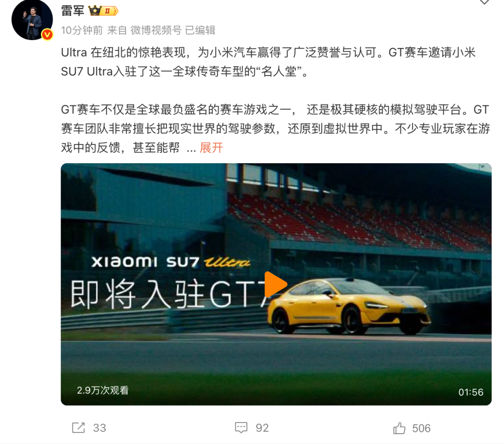Click the Xiaomi SU7 Ultra logo text in video
The width and height of the screenshot is (504, 444).
tap(171, 262)
